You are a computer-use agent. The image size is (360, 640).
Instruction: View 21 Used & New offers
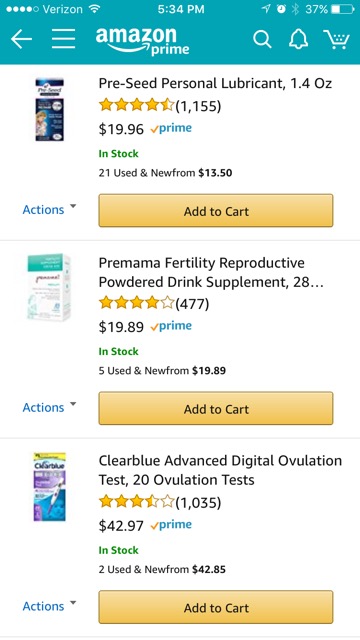(x=165, y=173)
